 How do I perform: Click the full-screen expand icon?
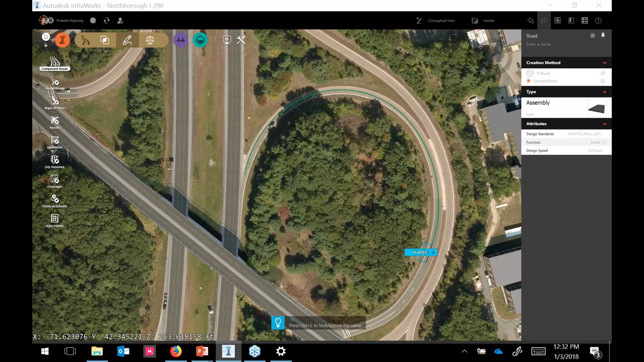pos(585,20)
